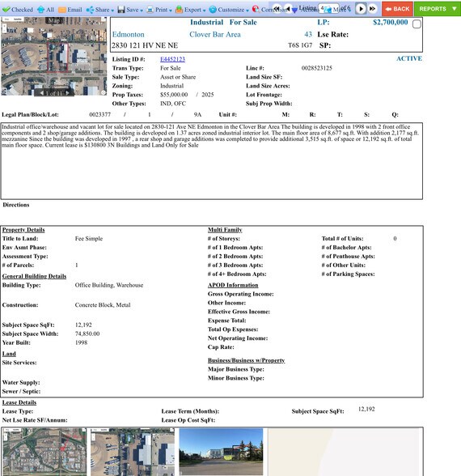The height and width of the screenshot is (476, 461).
Task: Click the red BACK button
Action: pos(397,9)
